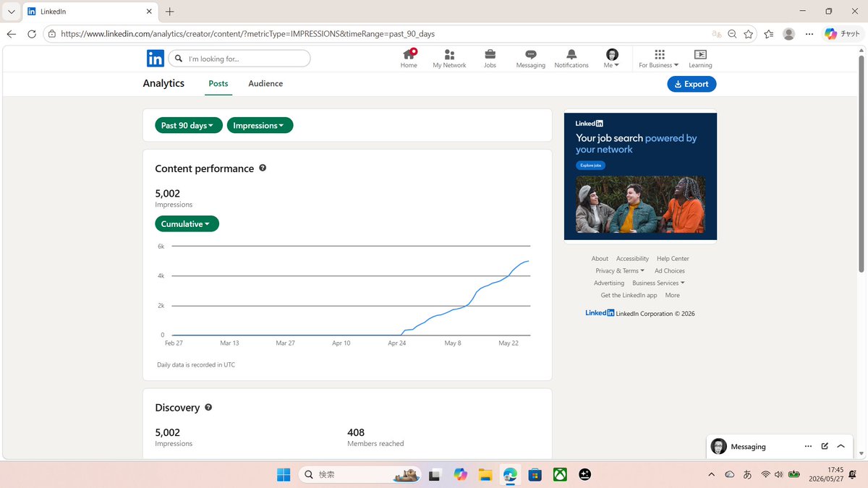Expand Privacy & Terms footer dropdown
This screenshot has width=868, height=488.
[620, 270]
